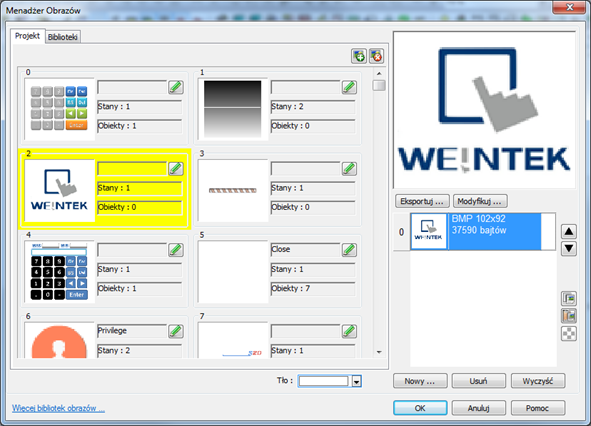The height and width of the screenshot is (426, 591).
Task: Click the pencil icon next to Close name
Action: coord(349,250)
